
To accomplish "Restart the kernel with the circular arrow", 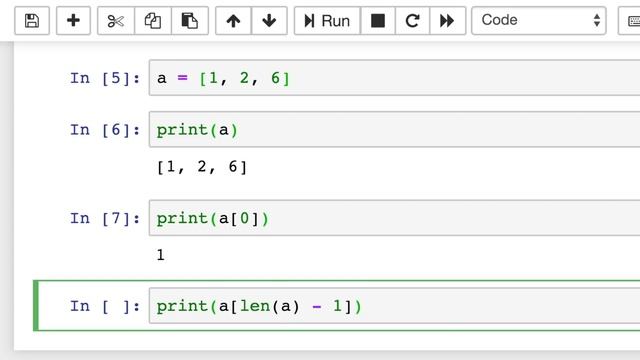I will (x=413, y=21).
